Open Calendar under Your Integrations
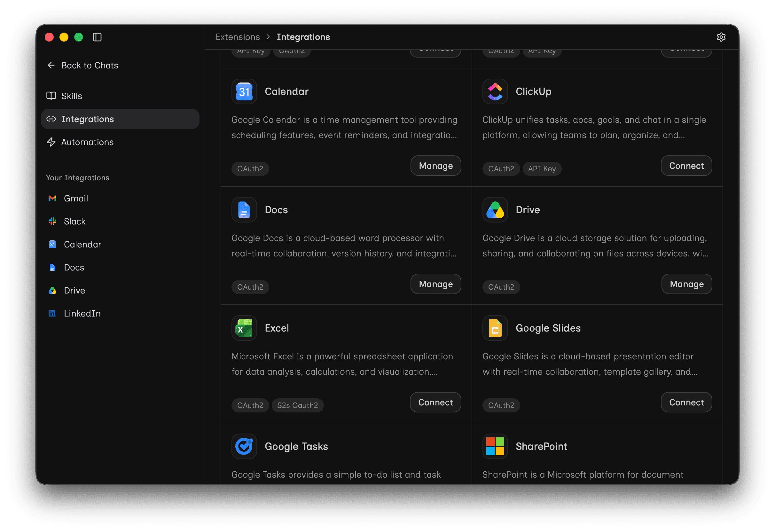The width and height of the screenshot is (775, 532). 120,245
